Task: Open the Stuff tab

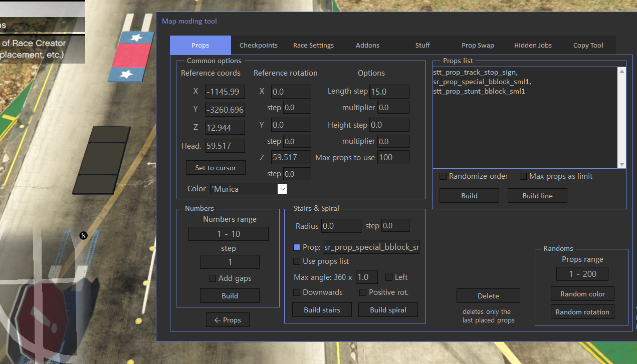Action: coord(422,45)
